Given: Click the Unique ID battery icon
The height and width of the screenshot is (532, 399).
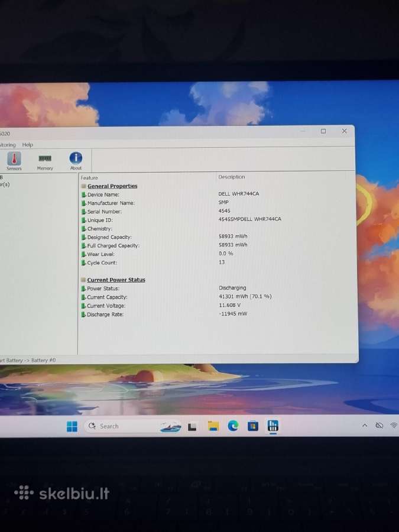Looking at the screenshot, I should point(83,220).
